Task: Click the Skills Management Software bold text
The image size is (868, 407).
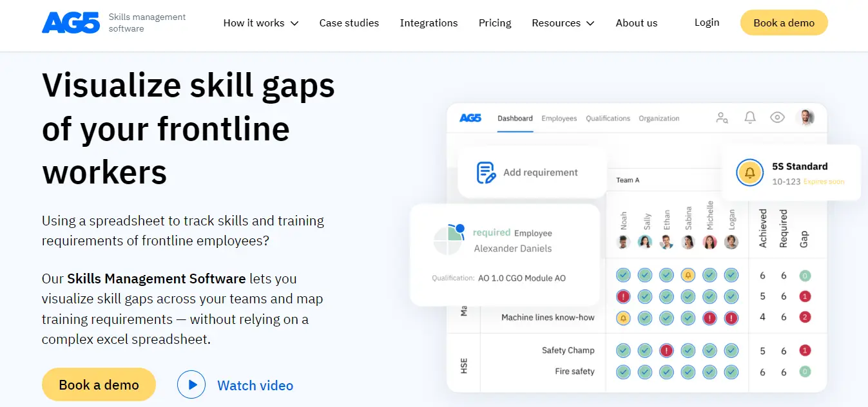Action: tap(157, 279)
